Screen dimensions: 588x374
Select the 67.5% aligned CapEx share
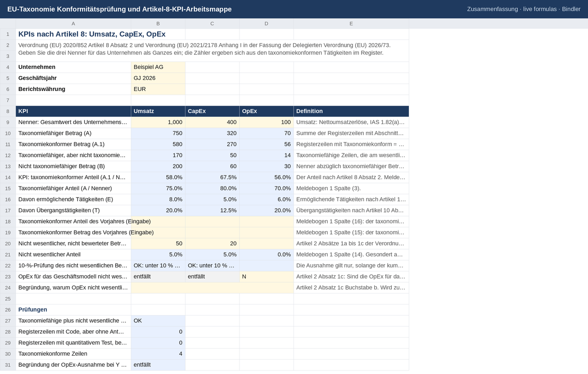click(212, 177)
